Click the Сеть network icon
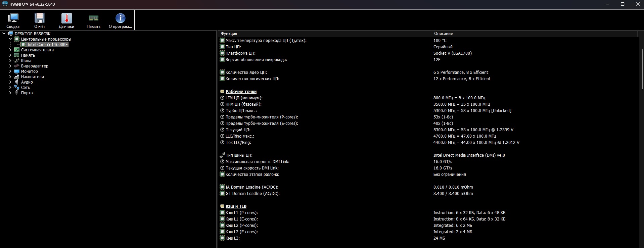The width and height of the screenshot is (644, 248). pos(17,87)
